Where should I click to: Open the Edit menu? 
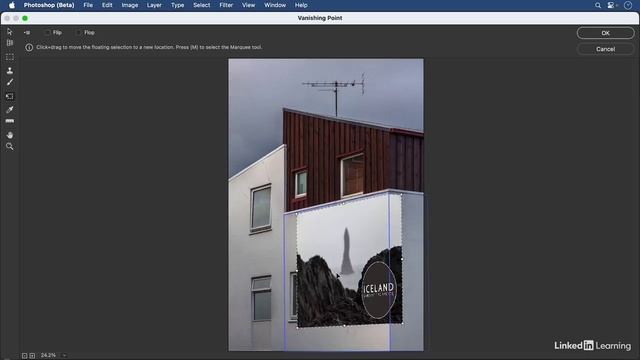point(107,5)
